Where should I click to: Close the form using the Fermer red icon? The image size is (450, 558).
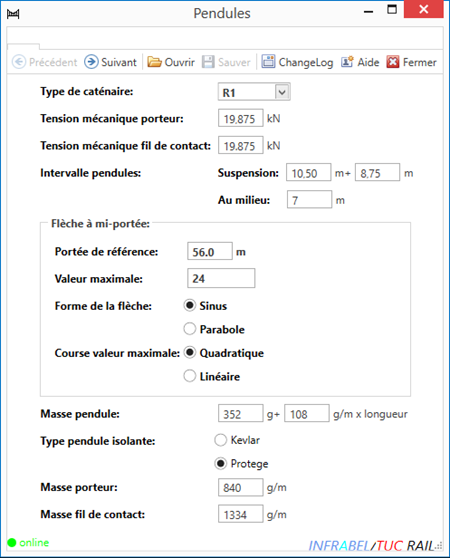coord(392,62)
